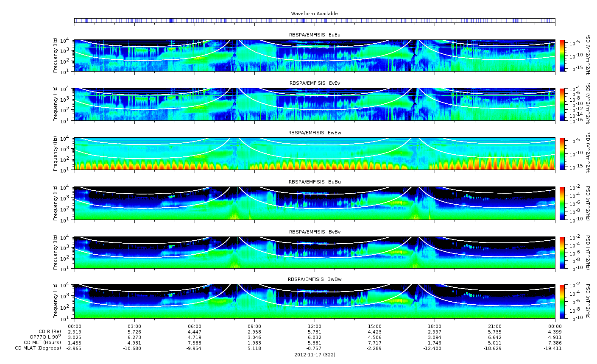Select the BvBv PSD color scale
Viewport: 597px width, 364px height.
pyautogui.click(x=562, y=253)
